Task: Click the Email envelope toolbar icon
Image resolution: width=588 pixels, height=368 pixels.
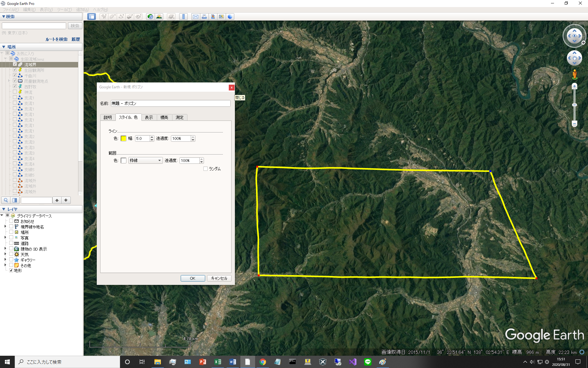Action: (195, 17)
